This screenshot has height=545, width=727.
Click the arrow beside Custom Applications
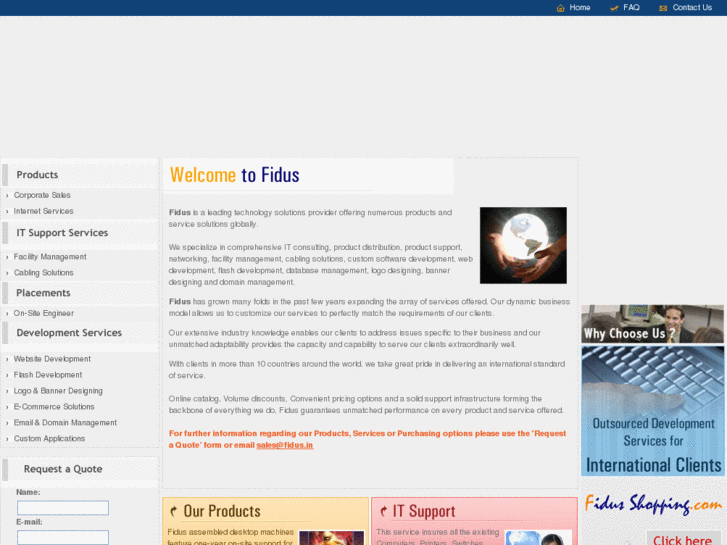coord(7,439)
